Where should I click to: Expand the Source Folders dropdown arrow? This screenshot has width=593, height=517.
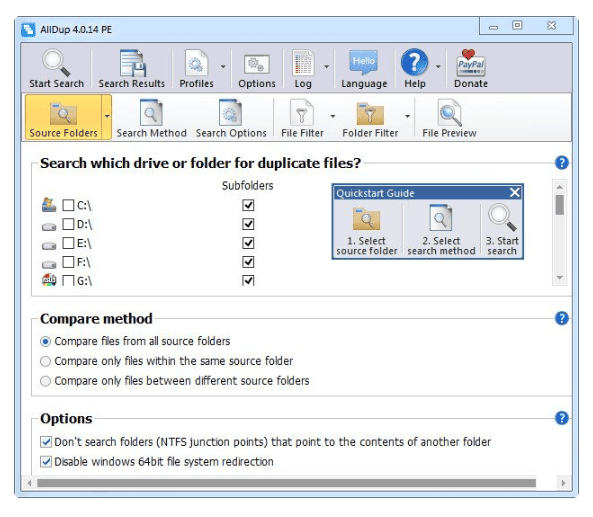107,116
